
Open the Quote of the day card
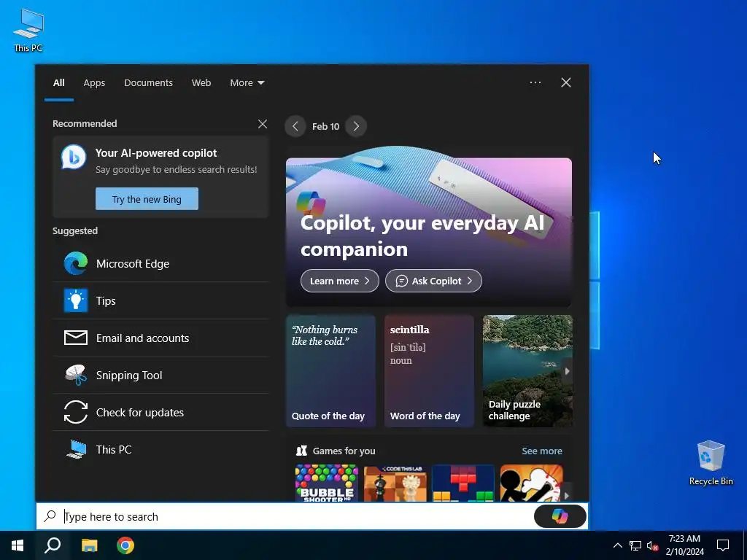click(x=330, y=370)
